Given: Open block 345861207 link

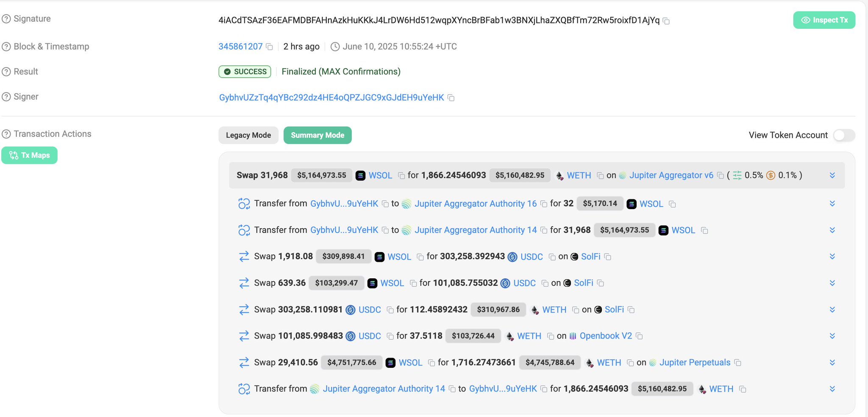Looking at the screenshot, I should pyautogui.click(x=240, y=47).
